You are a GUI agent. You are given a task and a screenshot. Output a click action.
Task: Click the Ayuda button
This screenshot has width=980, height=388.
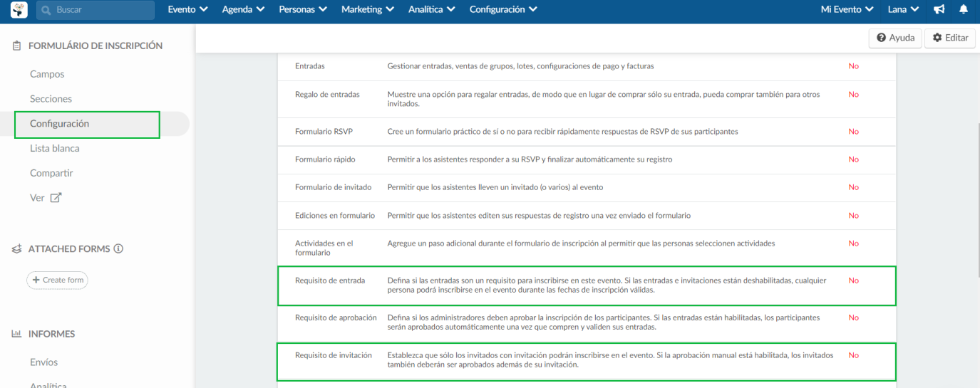[x=895, y=38]
